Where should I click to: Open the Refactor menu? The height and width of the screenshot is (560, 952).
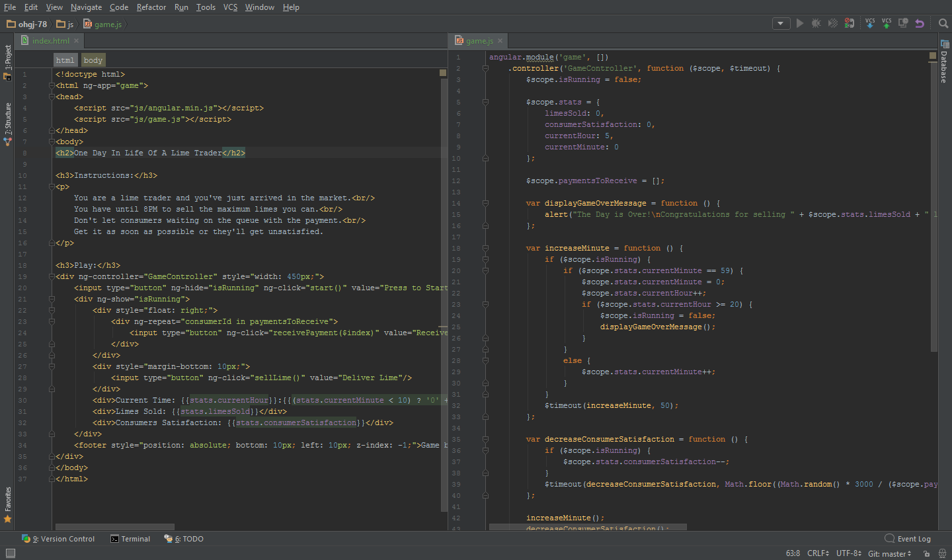151,7
